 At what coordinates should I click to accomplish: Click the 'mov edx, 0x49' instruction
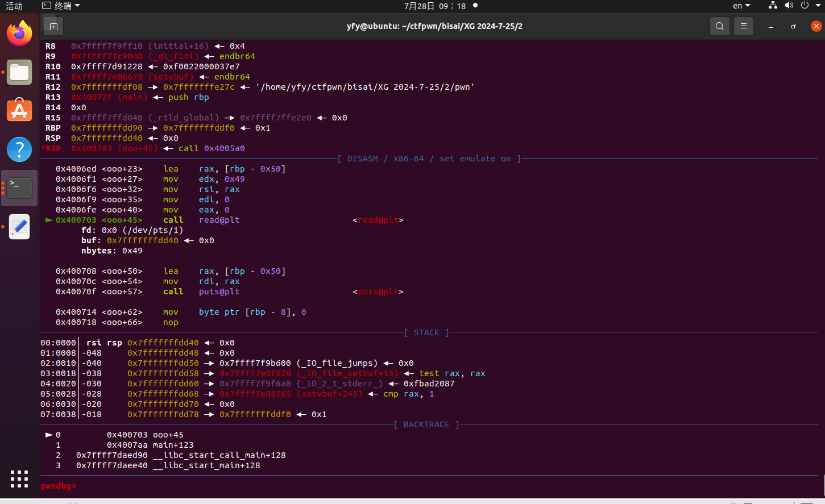point(204,179)
